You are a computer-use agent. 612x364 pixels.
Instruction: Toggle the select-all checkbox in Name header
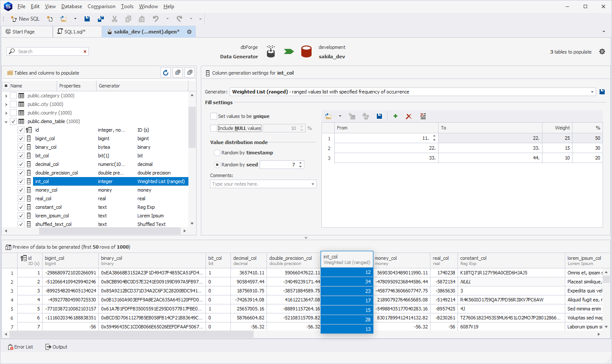click(6, 86)
